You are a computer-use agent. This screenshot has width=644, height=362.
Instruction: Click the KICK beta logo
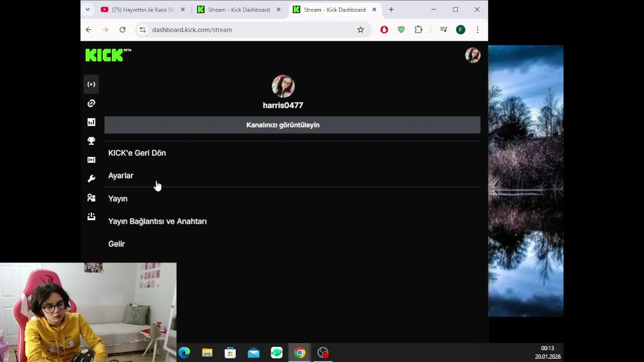pyautogui.click(x=108, y=55)
